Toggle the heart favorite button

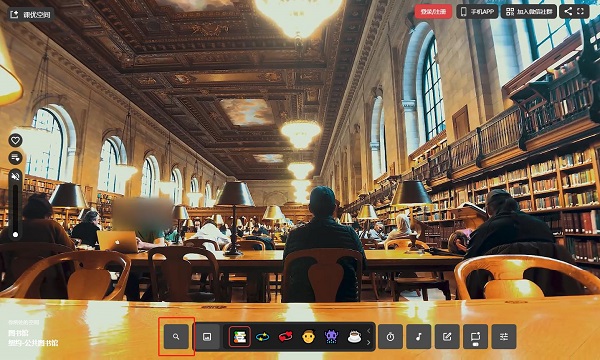[x=15, y=140]
